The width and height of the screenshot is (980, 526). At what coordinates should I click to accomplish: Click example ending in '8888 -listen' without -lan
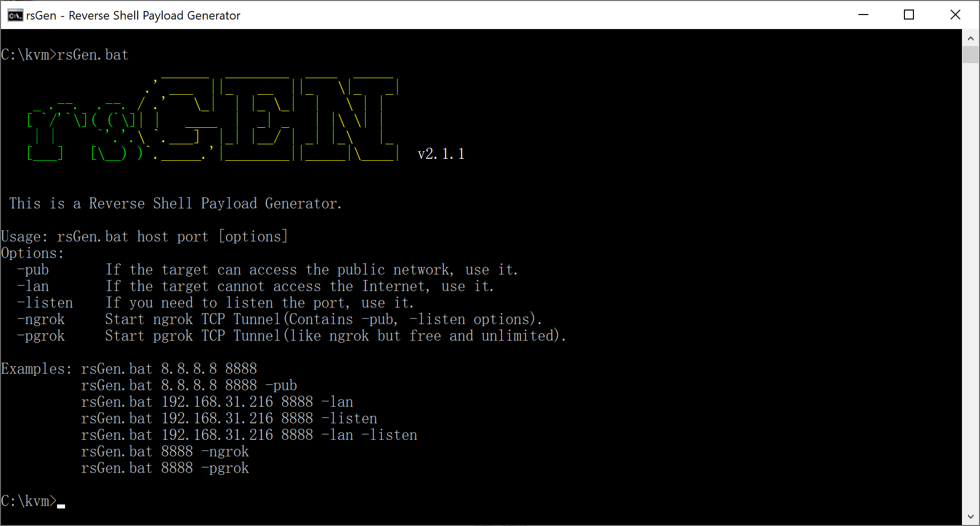pos(229,418)
